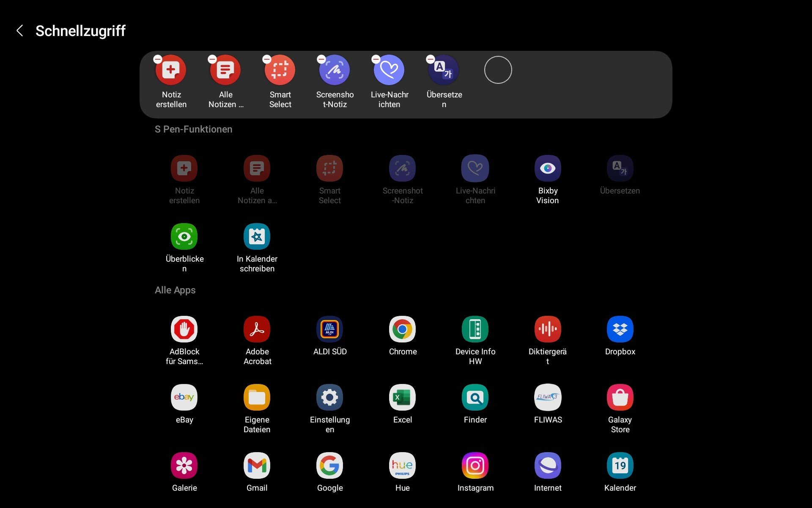812x508 pixels.
Task: Add Bixby Vision to shortcuts
Action: pyautogui.click(x=548, y=168)
